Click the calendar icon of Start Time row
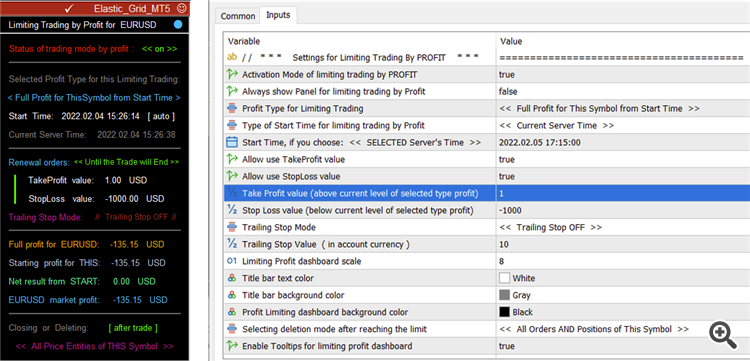The width and height of the screenshot is (750, 361). pos(232,142)
